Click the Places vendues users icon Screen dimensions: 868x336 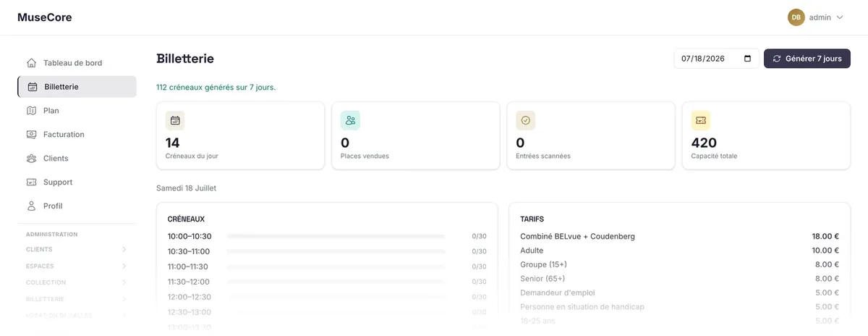click(x=350, y=120)
